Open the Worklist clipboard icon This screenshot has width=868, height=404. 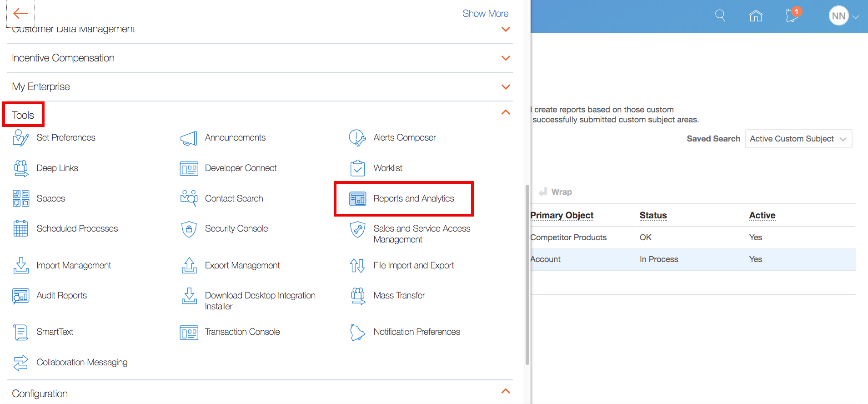[x=357, y=168]
